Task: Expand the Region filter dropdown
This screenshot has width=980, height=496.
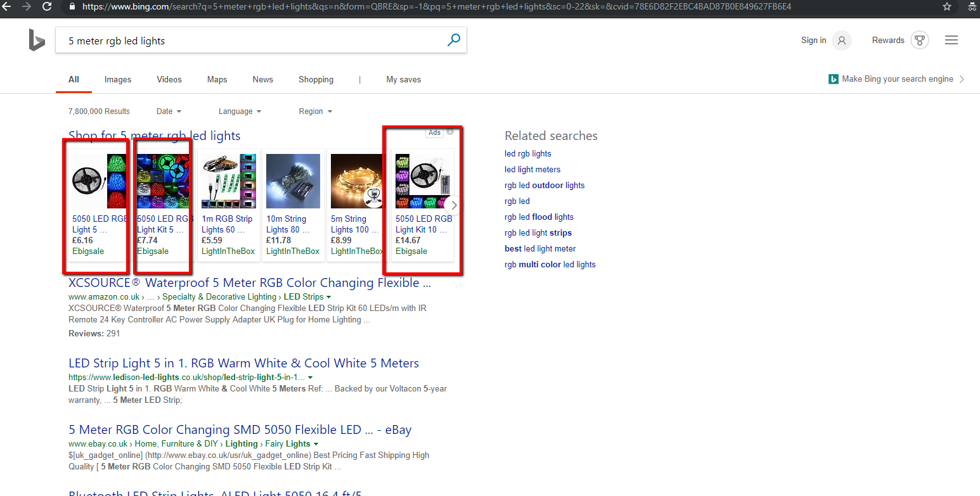Action: [315, 111]
